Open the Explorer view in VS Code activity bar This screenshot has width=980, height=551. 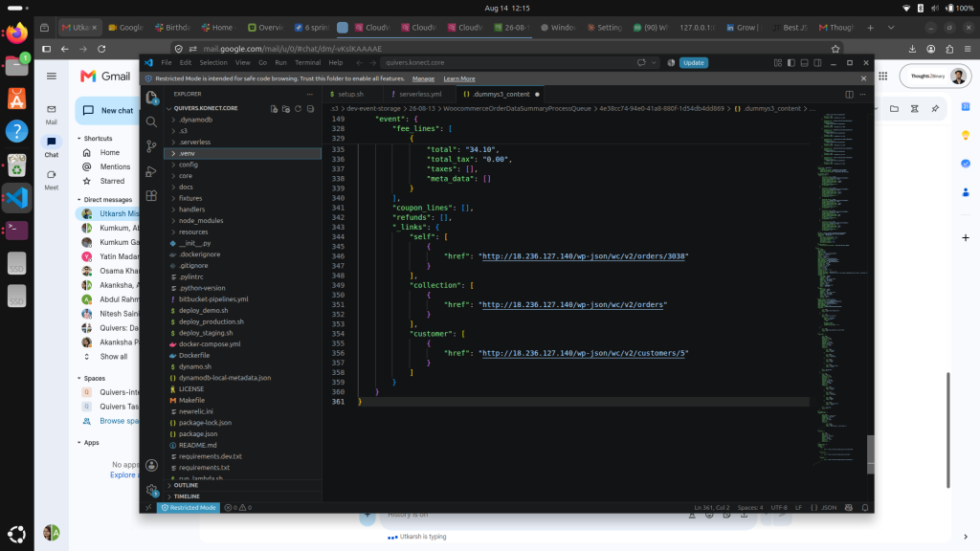tap(151, 98)
